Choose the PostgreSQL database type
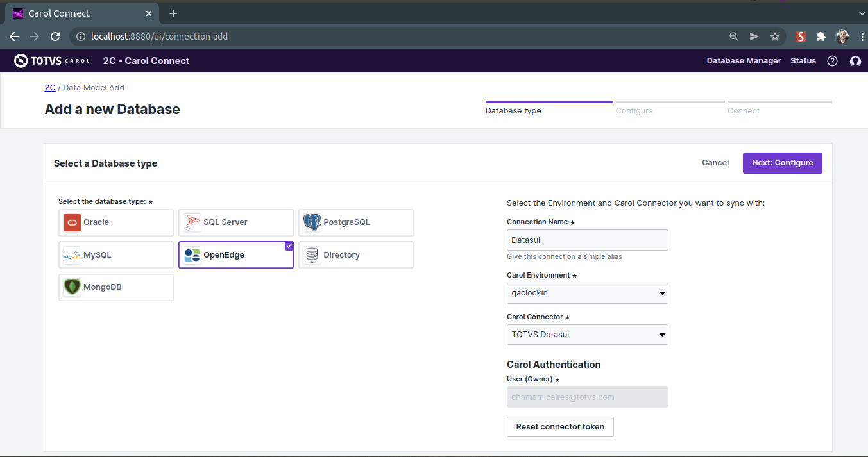 coord(356,222)
